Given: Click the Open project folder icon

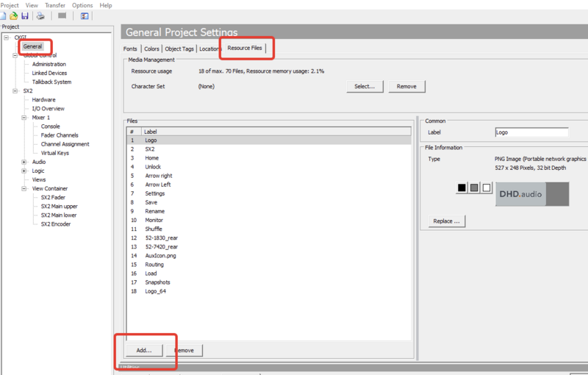Looking at the screenshot, I should click(14, 15).
